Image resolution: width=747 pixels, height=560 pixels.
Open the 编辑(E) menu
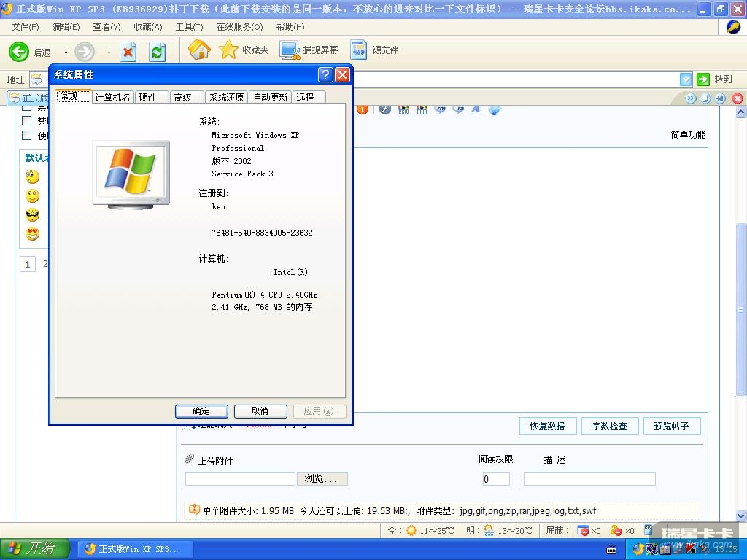coord(66,27)
